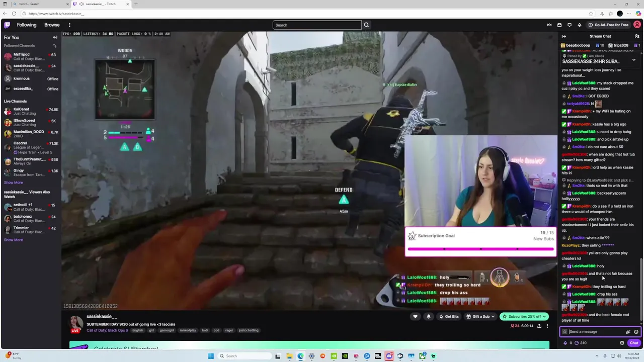Click the purple Chat send button

click(634, 343)
